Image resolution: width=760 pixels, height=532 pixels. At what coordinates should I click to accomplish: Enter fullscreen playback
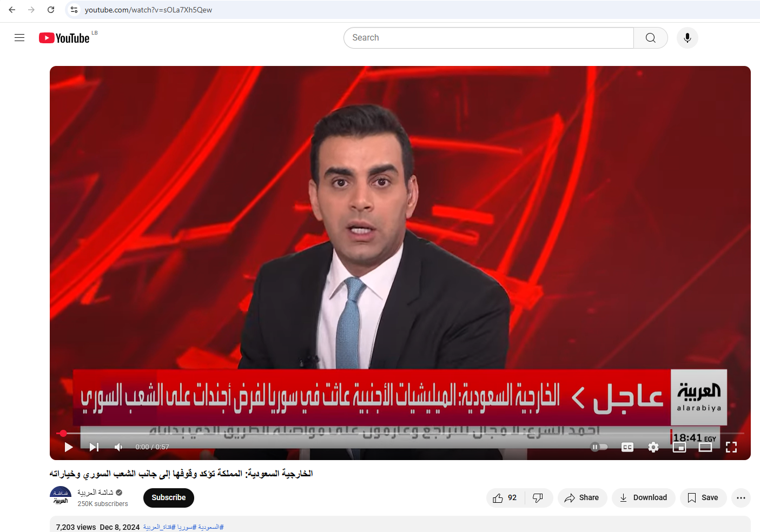(x=731, y=447)
